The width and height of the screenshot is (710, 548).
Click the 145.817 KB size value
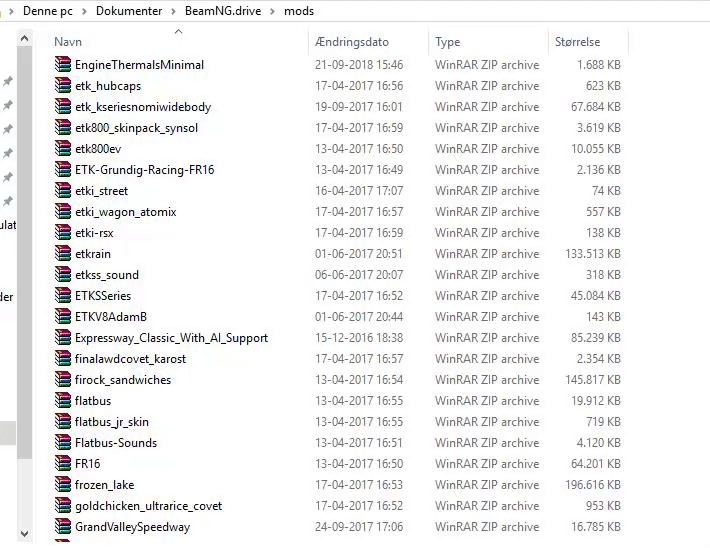(x=593, y=380)
